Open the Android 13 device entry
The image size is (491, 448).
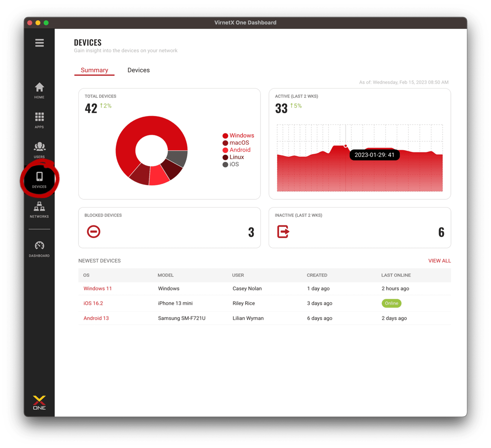coord(96,318)
